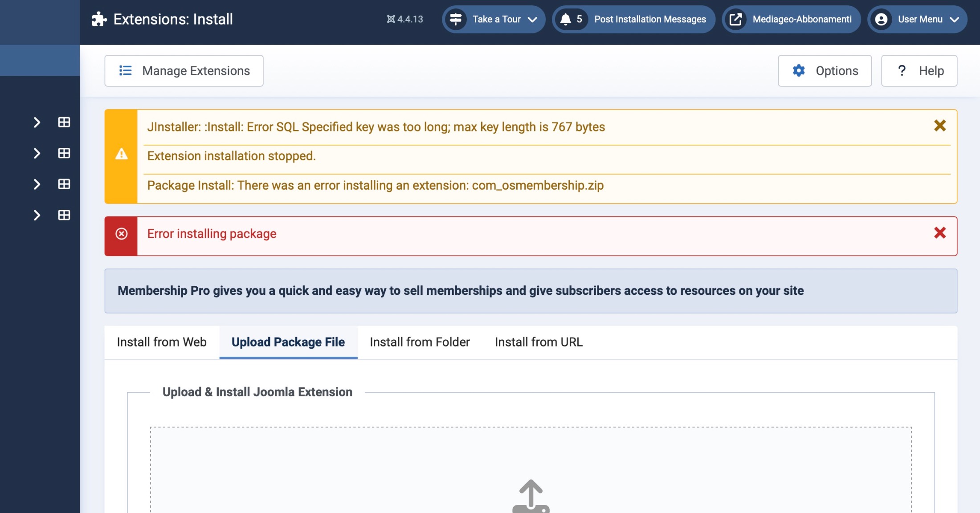The height and width of the screenshot is (513, 980).
Task: Expand the fourth sidebar menu chevron
Action: click(x=37, y=215)
